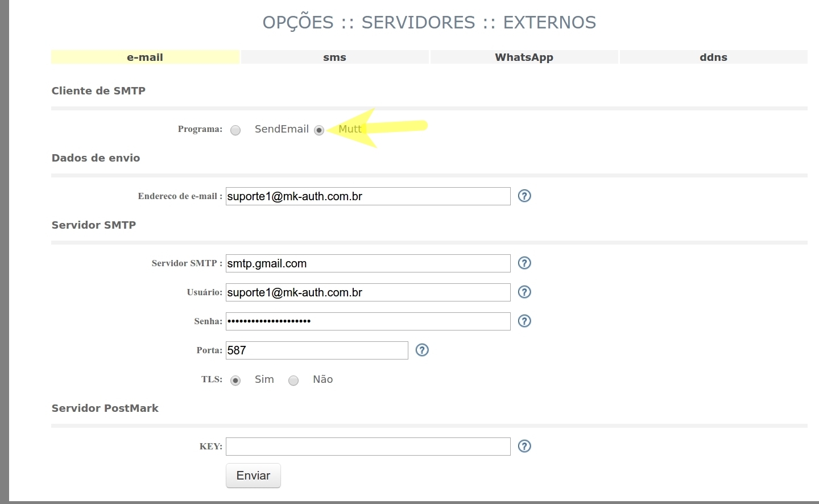Image resolution: width=819 pixels, height=504 pixels.
Task: Switch to the sms tab
Action: point(334,57)
